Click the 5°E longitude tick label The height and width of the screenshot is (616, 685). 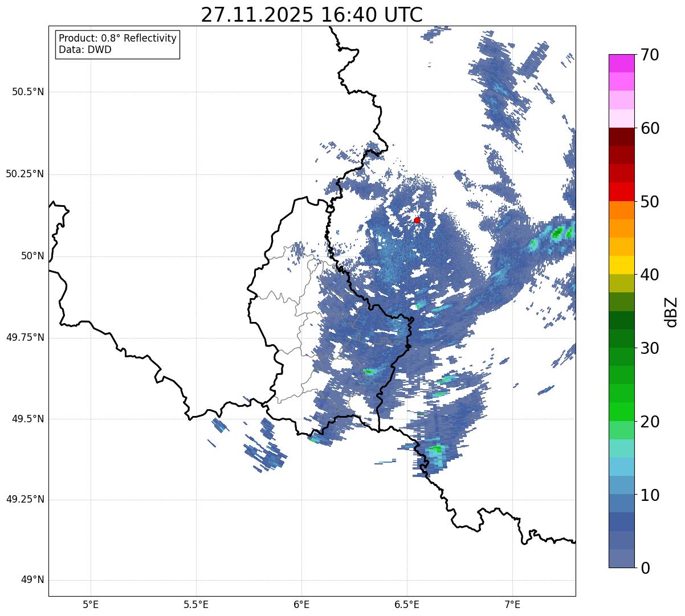coord(91,604)
